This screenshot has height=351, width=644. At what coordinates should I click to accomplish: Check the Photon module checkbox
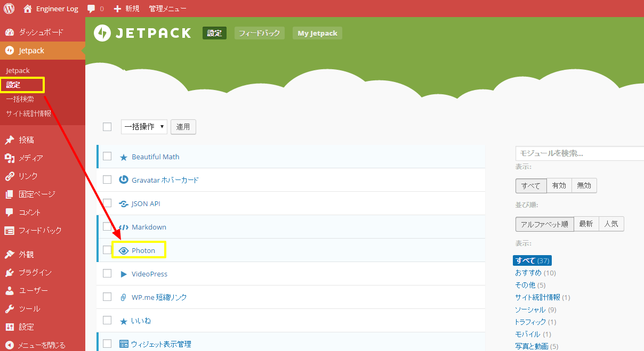(x=107, y=250)
